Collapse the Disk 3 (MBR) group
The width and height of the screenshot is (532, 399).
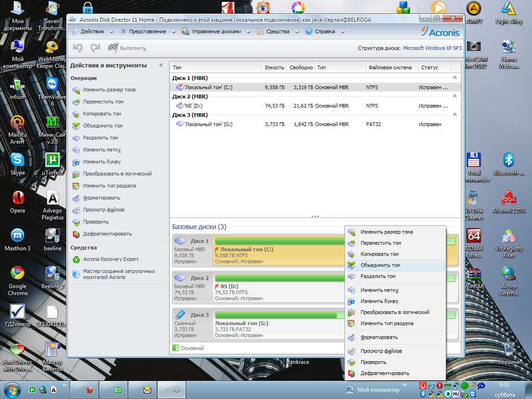pyautogui.click(x=455, y=115)
